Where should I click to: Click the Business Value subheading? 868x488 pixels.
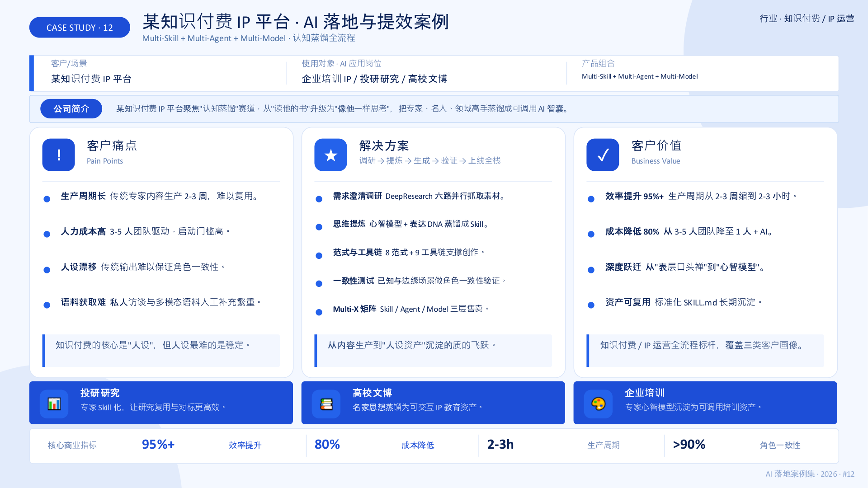[x=656, y=161]
